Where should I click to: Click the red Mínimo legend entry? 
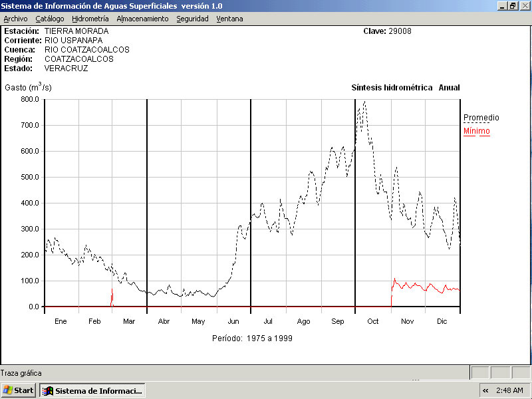[476, 131]
